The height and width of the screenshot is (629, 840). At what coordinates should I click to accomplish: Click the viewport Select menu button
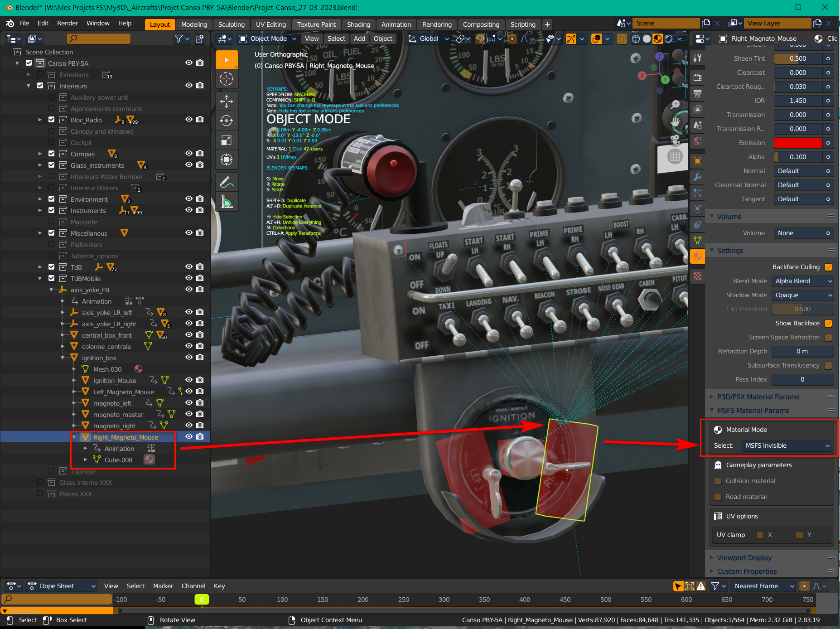336,39
